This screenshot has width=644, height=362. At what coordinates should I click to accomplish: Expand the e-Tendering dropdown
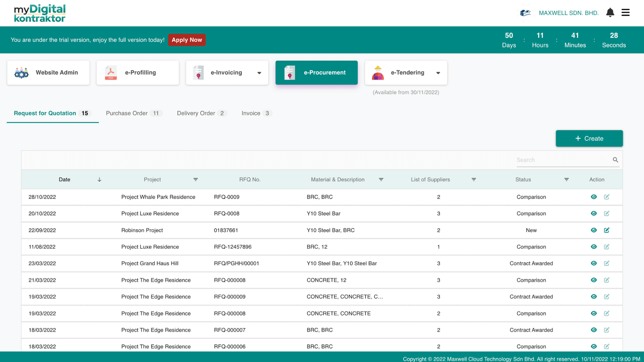[438, 73]
